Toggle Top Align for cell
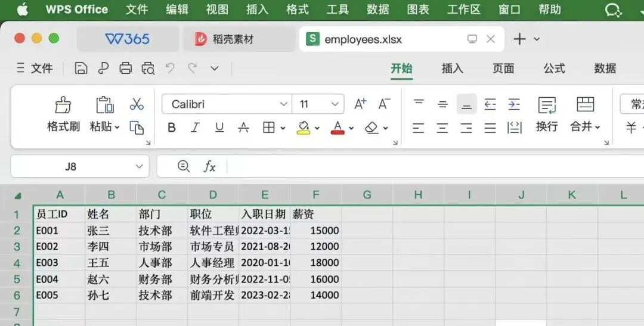 click(419, 102)
